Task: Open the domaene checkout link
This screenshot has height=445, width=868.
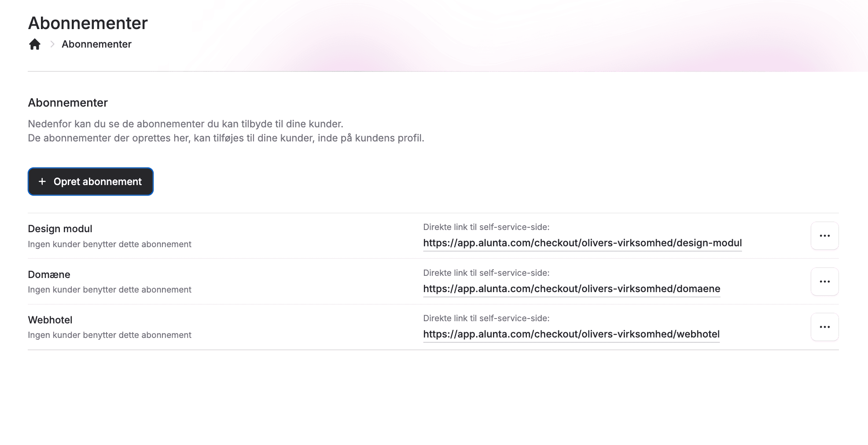Action: click(x=571, y=289)
